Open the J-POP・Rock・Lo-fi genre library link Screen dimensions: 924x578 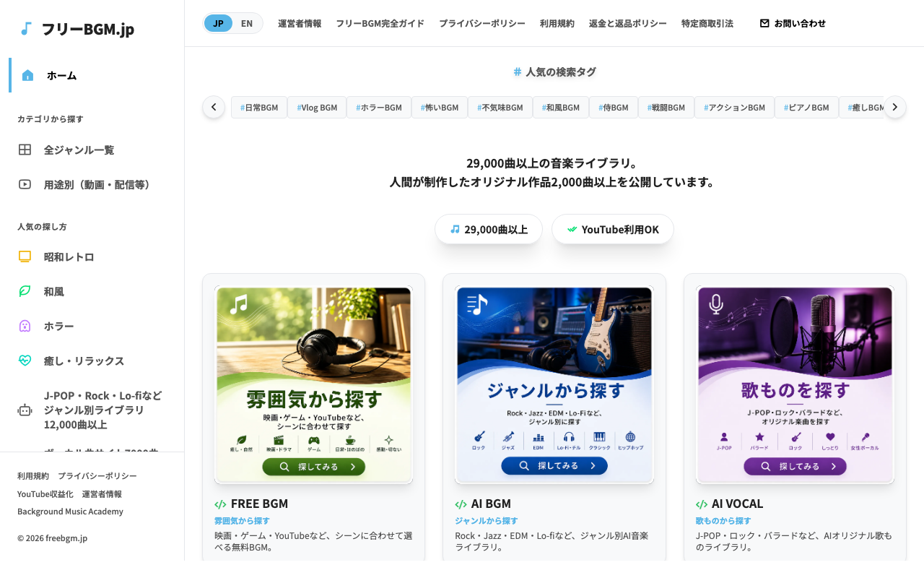point(92,410)
